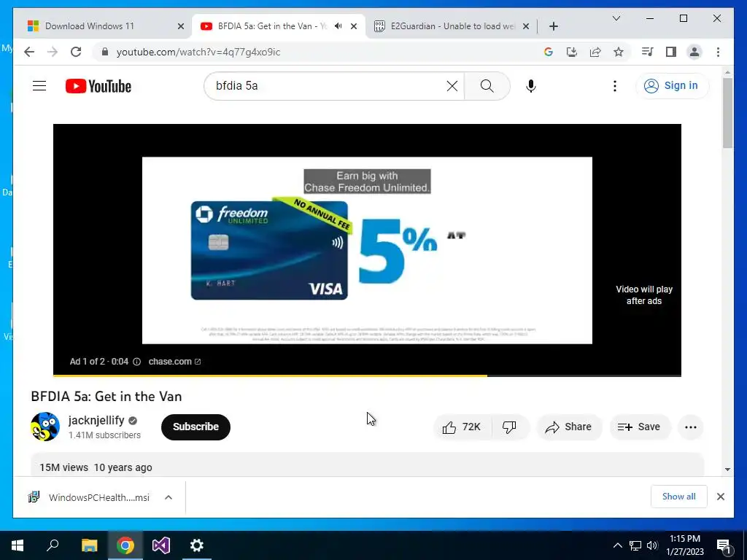The image size is (747, 560).
Task: Start voice search with microphone
Action: coord(531,86)
